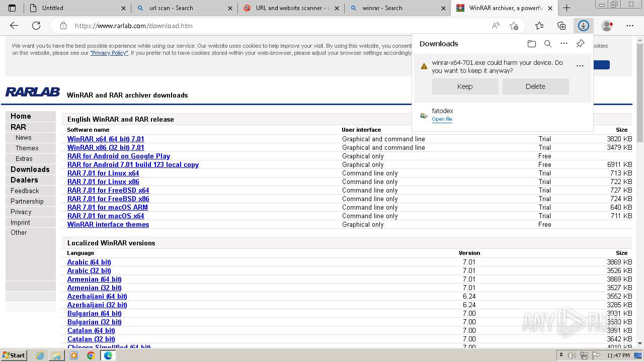Download Armenian (64 bit) version
Image resolution: width=644 pixels, height=362 pixels.
coord(95,280)
